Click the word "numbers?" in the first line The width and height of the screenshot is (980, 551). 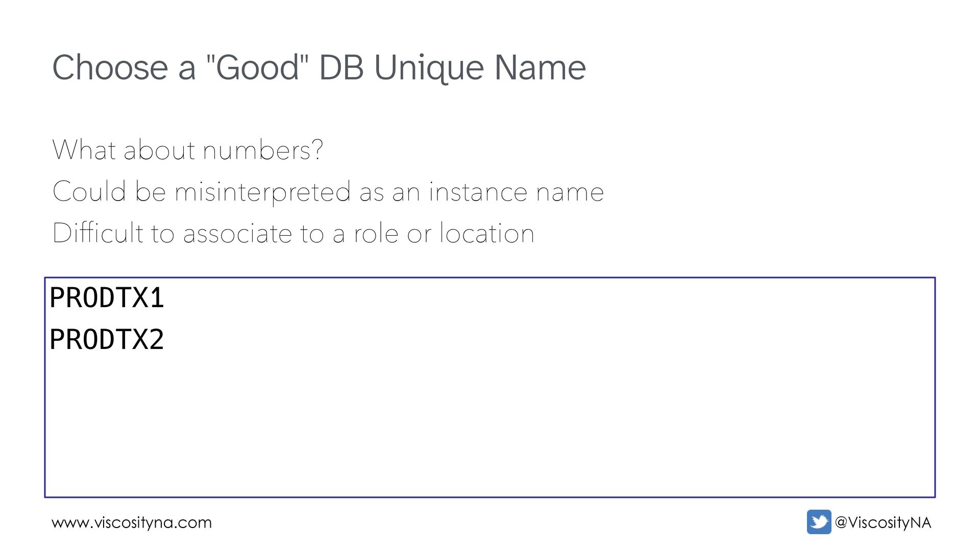263,150
